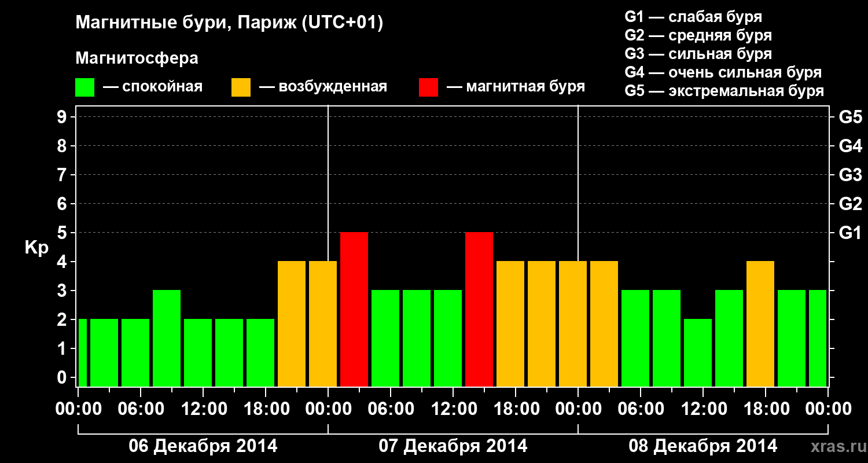Click the 'Магнитосфера' legend heading
Image resolution: width=868 pixels, height=463 pixels.
[x=137, y=58]
